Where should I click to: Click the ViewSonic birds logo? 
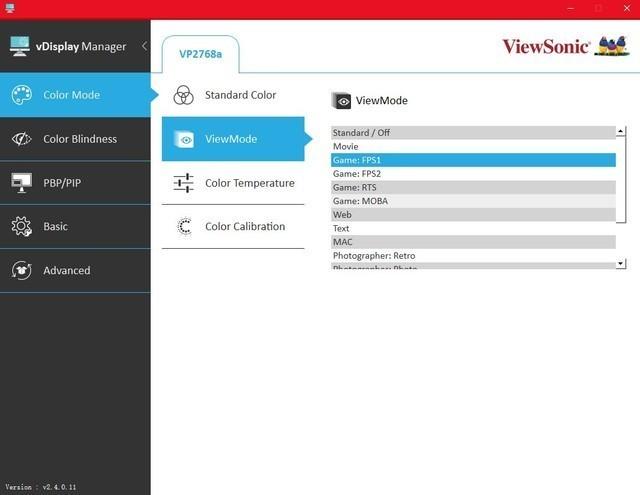pos(611,45)
